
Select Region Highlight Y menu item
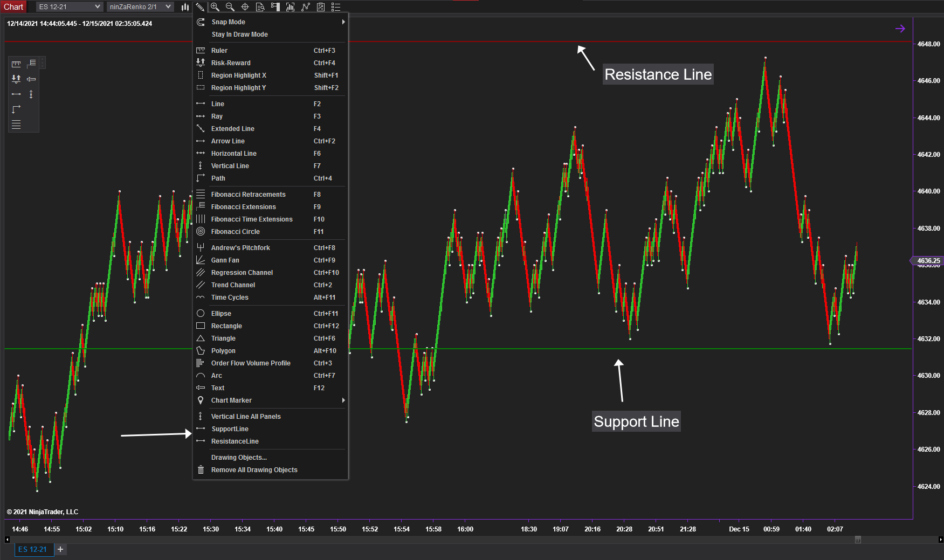pos(271,88)
